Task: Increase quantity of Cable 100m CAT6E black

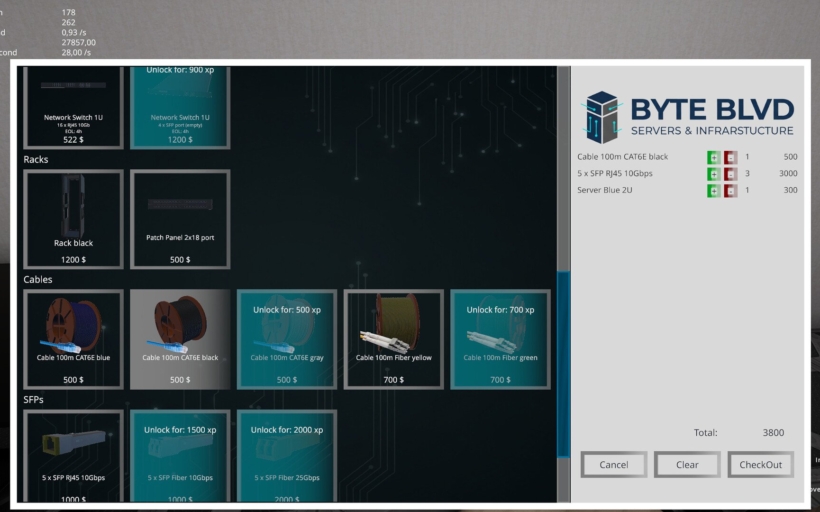Action: pyautogui.click(x=713, y=157)
